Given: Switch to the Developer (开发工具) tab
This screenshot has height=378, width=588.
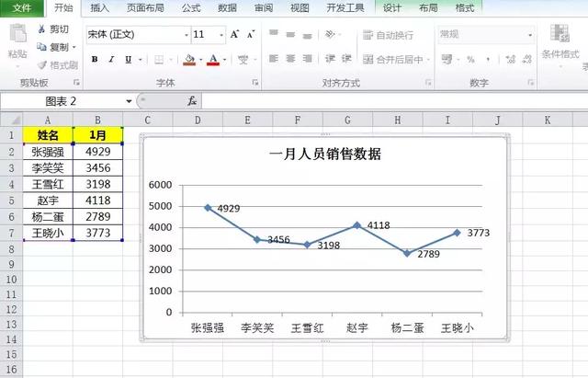Looking at the screenshot, I should 345,8.
